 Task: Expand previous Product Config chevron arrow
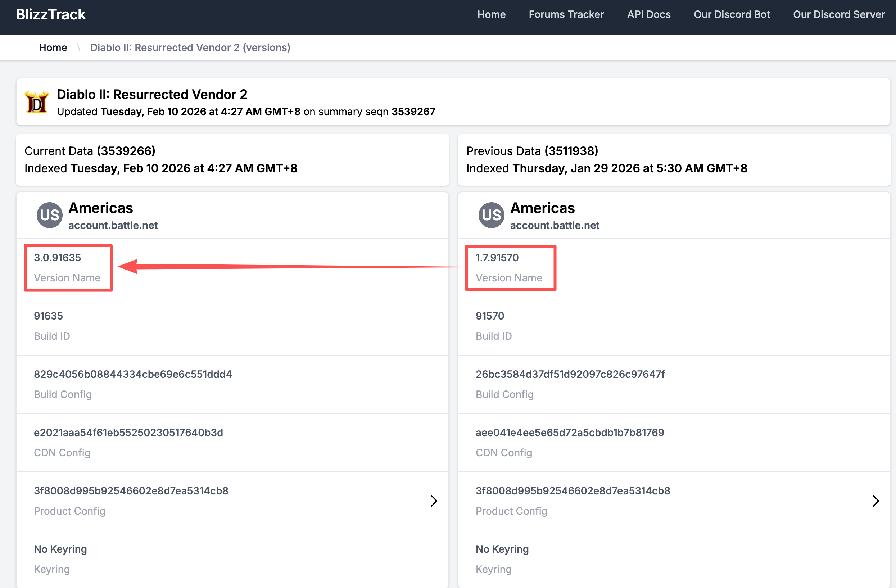[875, 501]
